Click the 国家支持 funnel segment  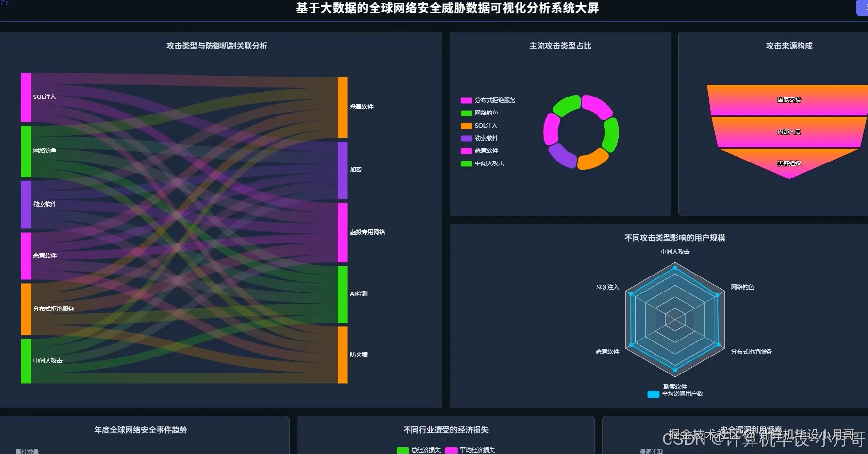pos(789,99)
